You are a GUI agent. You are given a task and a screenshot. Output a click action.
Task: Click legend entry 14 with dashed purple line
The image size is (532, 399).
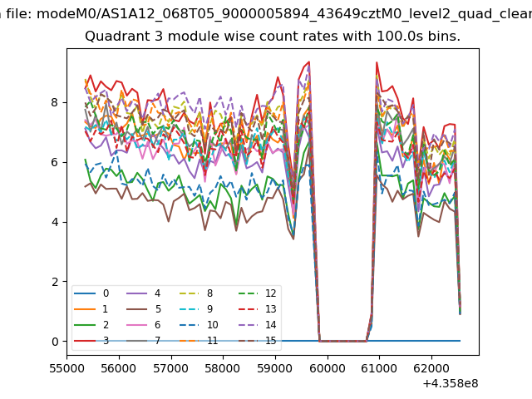[x=270, y=325]
